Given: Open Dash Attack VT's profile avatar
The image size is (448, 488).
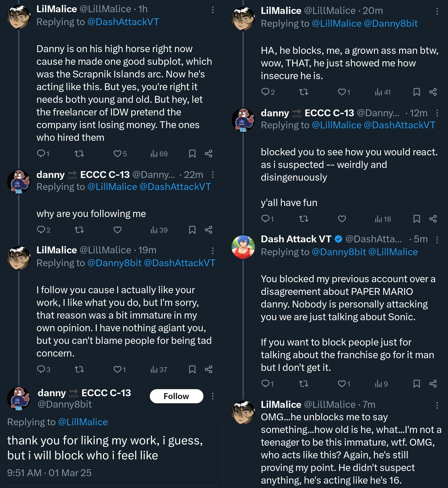Looking at the screenshot, I should click(243, 247).
